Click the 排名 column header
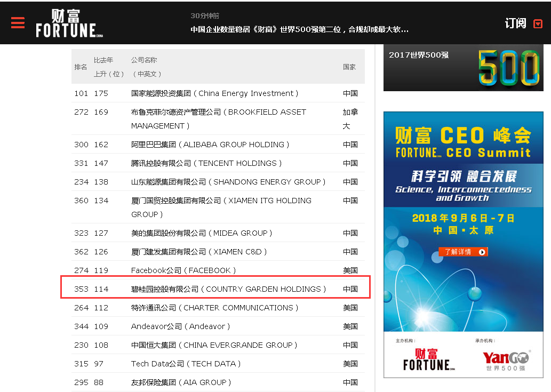This screenshot has width=551, height=392. tap(81, 67)
